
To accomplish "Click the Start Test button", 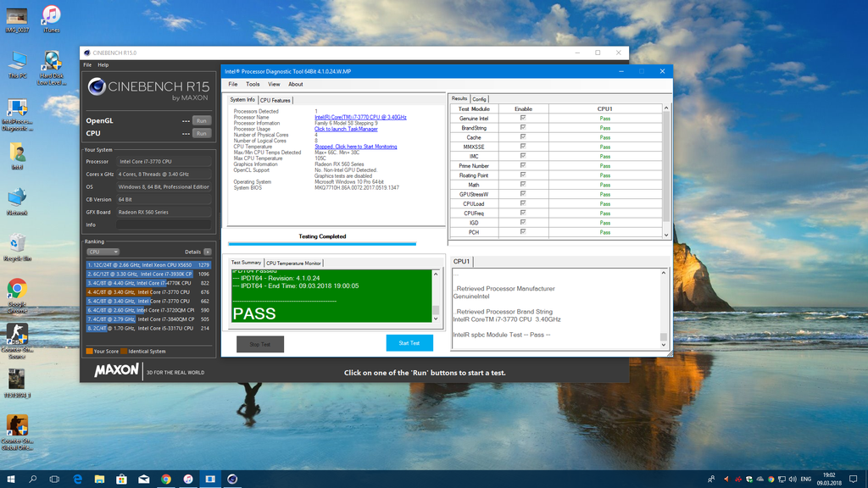I will pos(409,343).
